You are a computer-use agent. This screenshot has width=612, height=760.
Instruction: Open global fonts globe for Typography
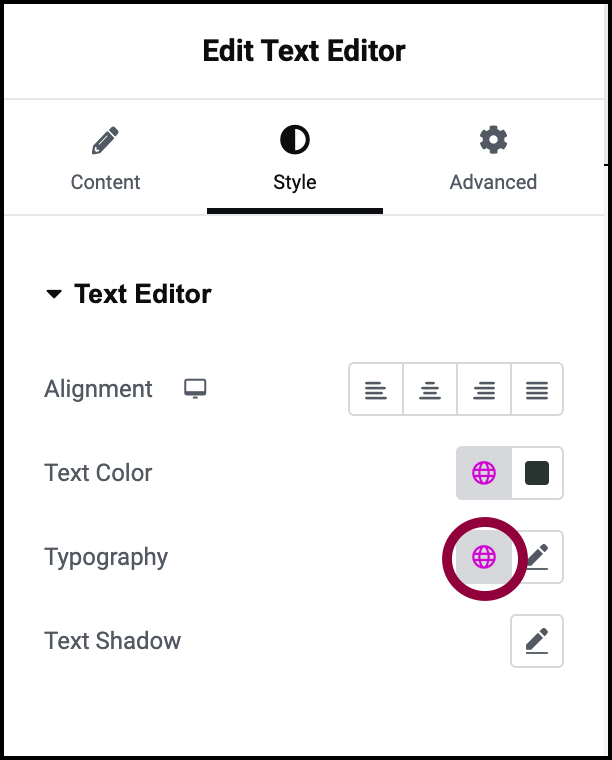(484, 557)
